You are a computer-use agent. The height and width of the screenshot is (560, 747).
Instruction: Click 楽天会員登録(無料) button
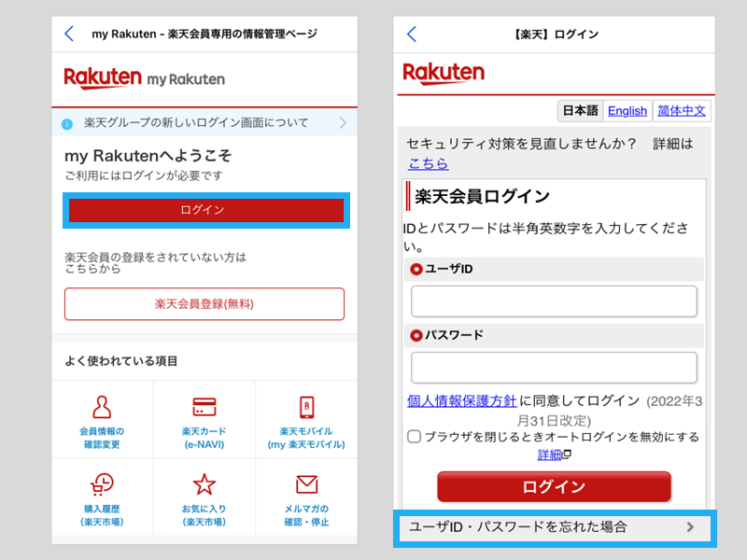(204, 304)
